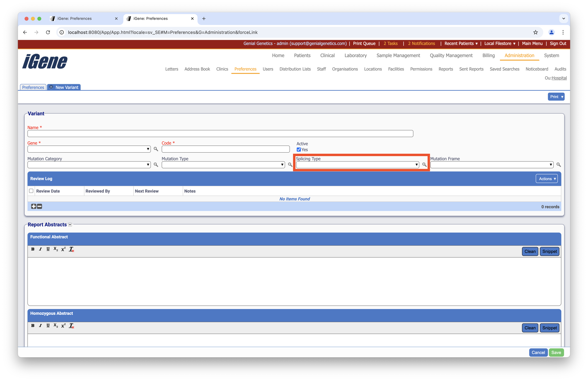Tick the Review Log select-all checkbox

pos(31,191)
